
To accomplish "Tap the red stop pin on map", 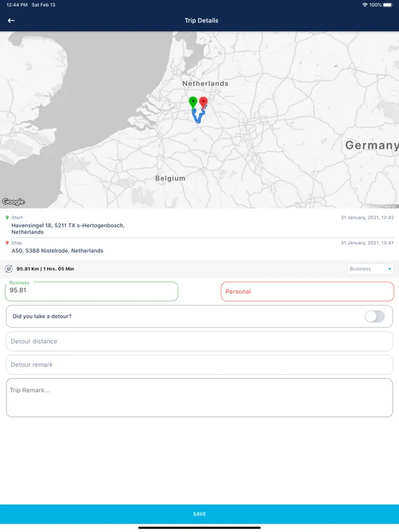I will point(203,103).
